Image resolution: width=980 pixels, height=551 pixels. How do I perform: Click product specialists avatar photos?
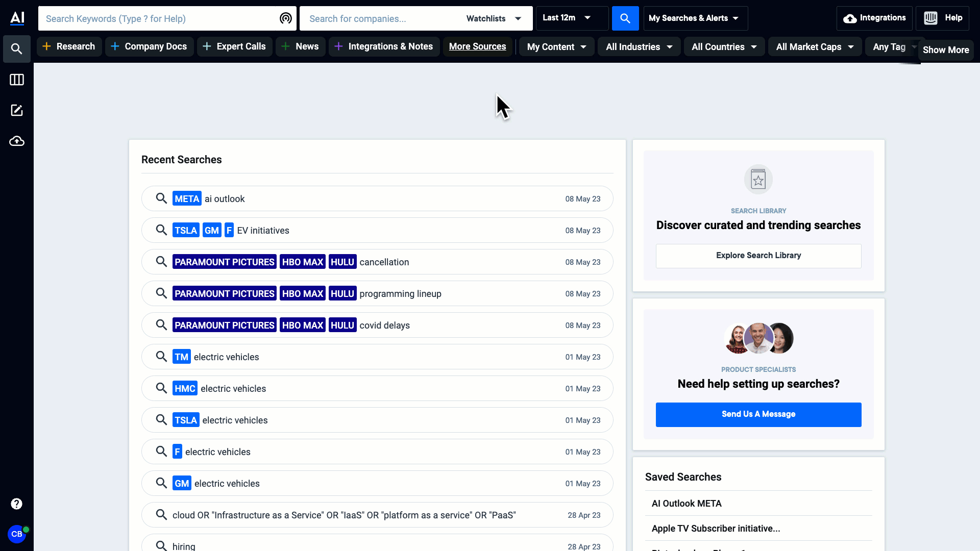[x=758, y=338]
